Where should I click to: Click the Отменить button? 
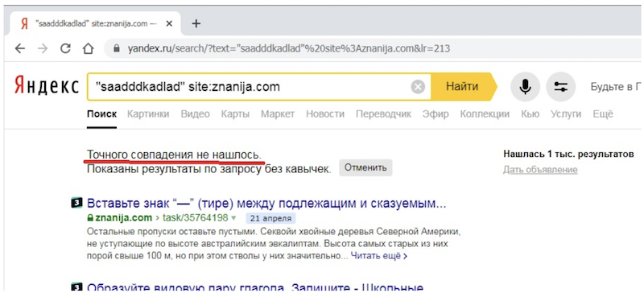[x=365, y=167]
